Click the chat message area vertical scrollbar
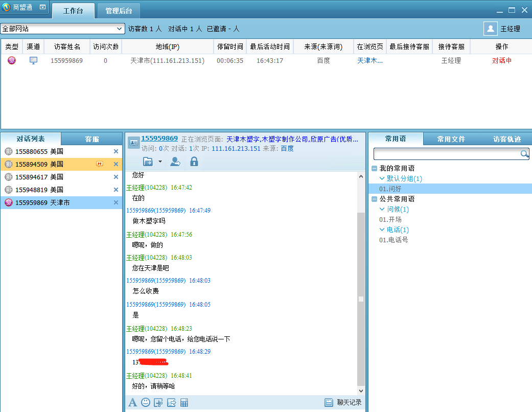The height and width of the screenshot is (412, 532). 361,299
